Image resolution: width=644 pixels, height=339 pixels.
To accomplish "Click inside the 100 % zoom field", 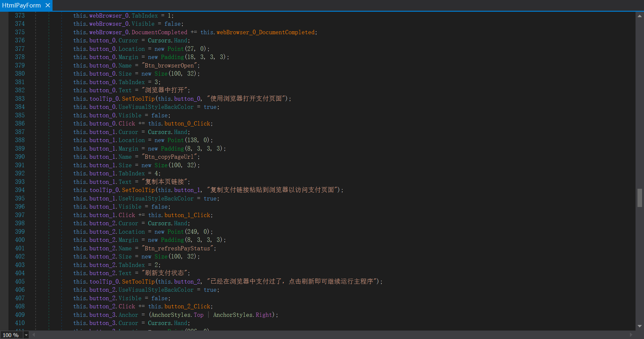I will click(x=11, y=335).
